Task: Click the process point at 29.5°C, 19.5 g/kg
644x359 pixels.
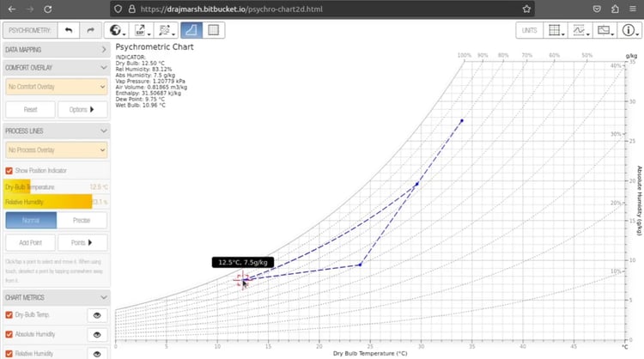Action: pyautogui.click(x=417, y=184)
